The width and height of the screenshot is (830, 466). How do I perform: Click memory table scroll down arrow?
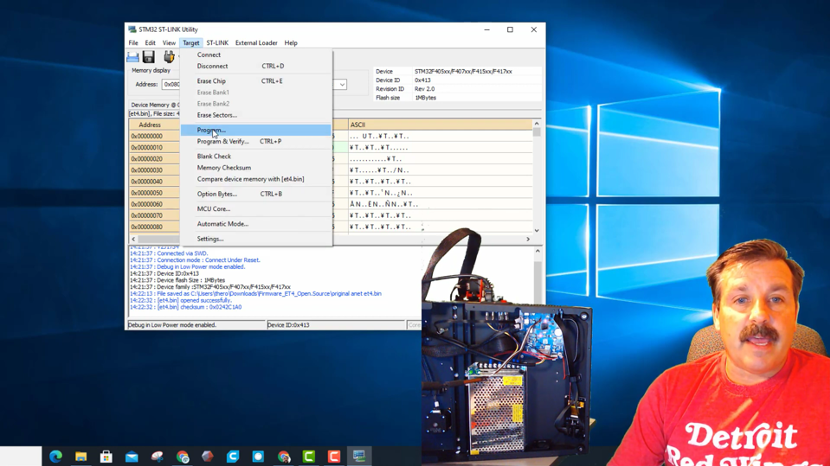point(537,230)
